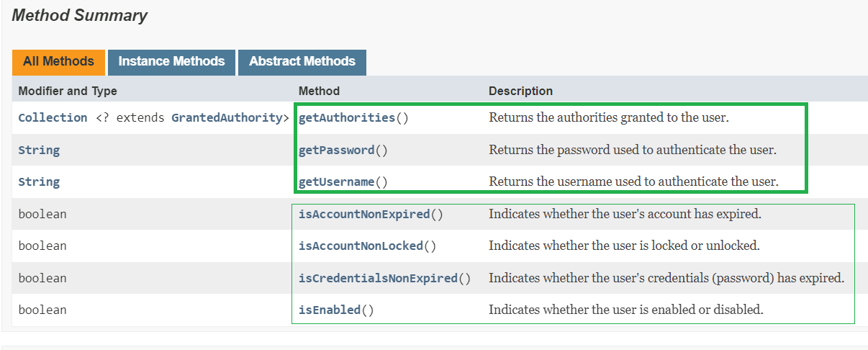Click the Modifier and Type column header
The image size is (868, 350).
click(x=68, y=91)
